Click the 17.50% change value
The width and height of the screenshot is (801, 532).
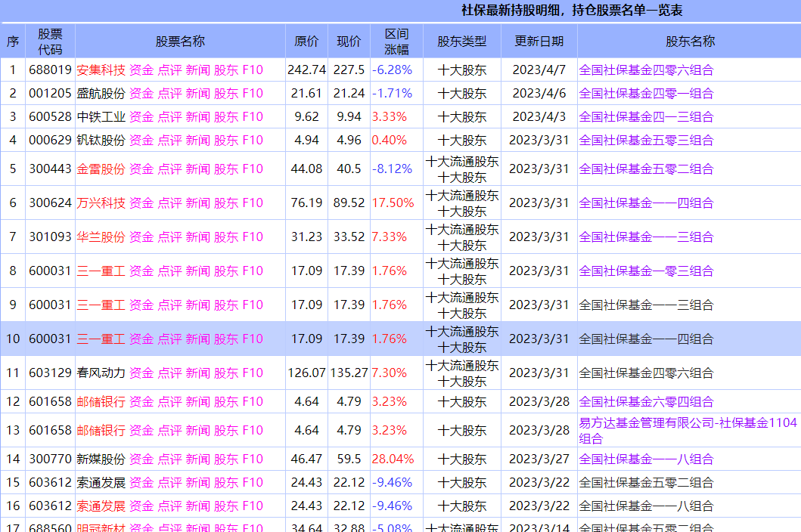(x=393, y=203)
